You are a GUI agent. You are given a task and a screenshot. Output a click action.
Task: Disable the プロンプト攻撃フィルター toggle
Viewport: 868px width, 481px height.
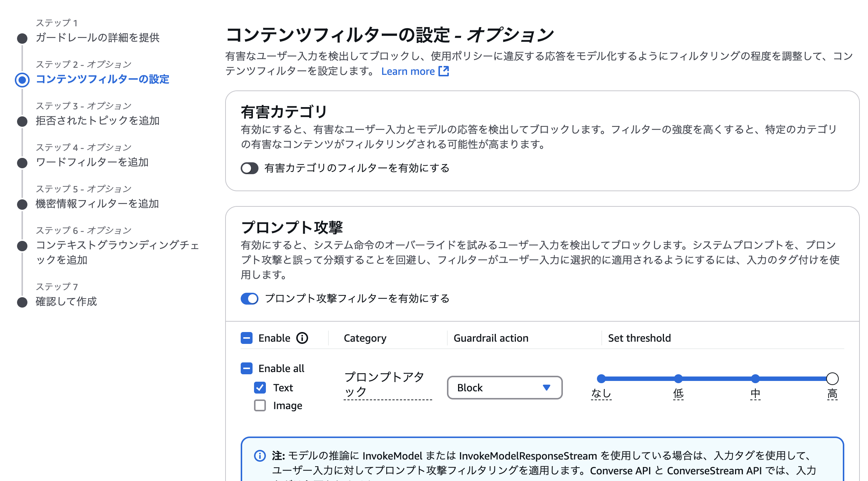point(250,298)
